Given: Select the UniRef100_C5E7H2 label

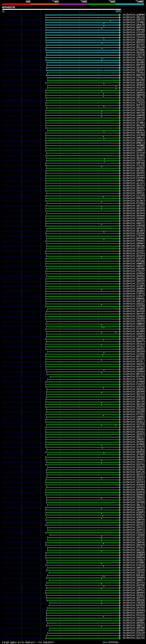Looking at the screenshot, I should [134, 572].
